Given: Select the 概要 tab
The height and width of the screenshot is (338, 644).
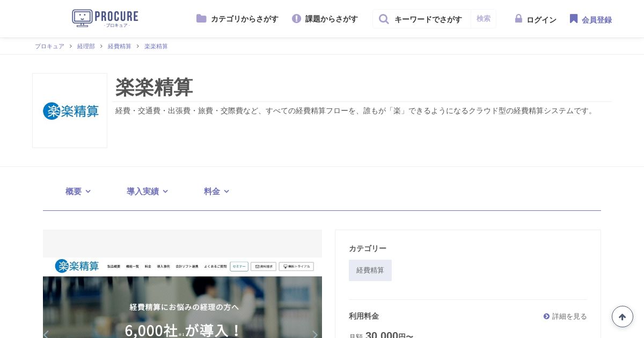Looking at the screenshot, I should (74, 192).
